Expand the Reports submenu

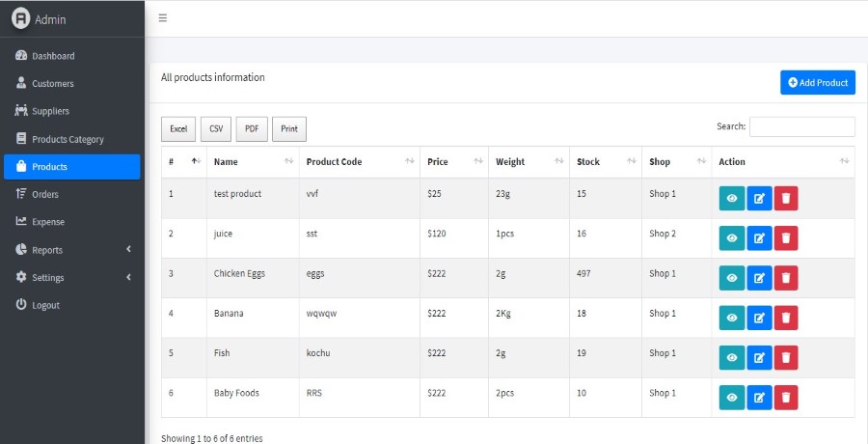point(72,250)
